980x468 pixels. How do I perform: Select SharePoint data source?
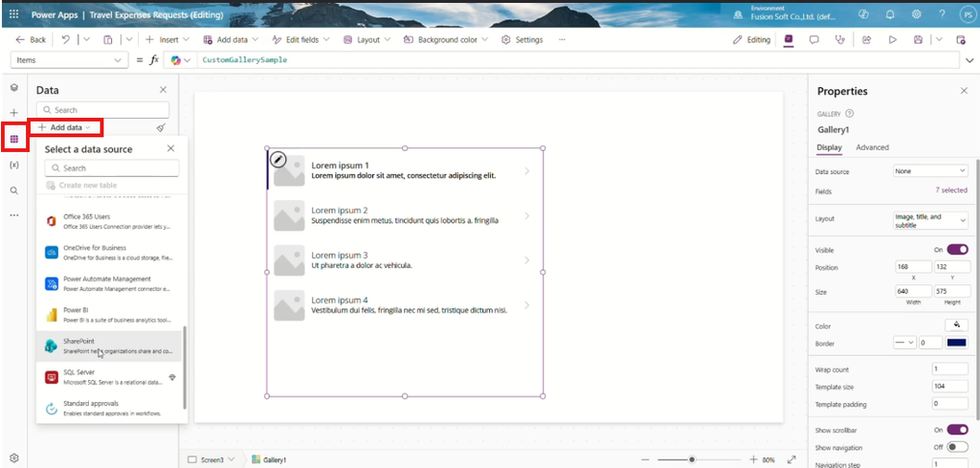pyautogui.click(x=110, y=345)
